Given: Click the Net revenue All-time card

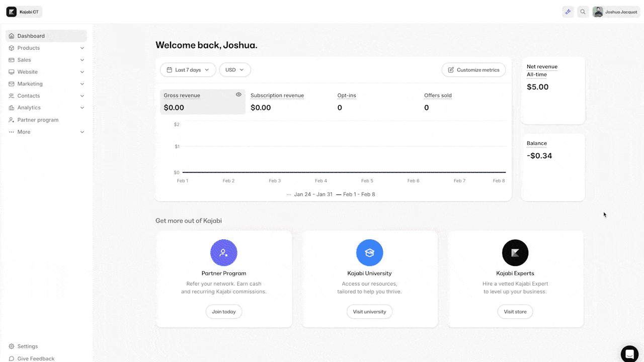Looking at the screenshot, I should pos(553,90).
